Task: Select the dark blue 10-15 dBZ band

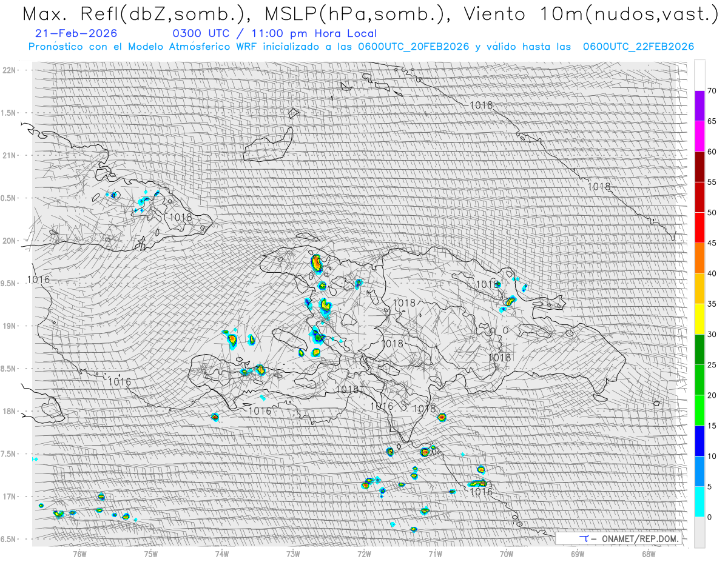Action: [x=699, y=441]
